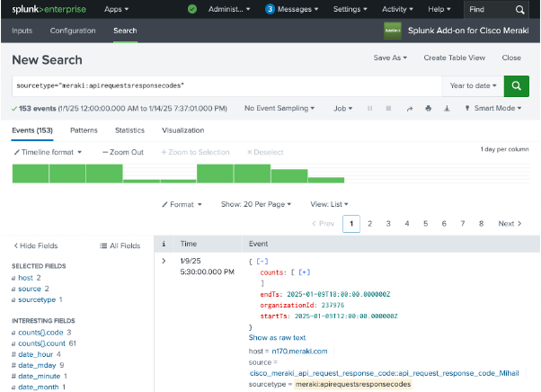Go to results page 2
The height and width of the screenshot is (392, 541).
click(370, 224)
